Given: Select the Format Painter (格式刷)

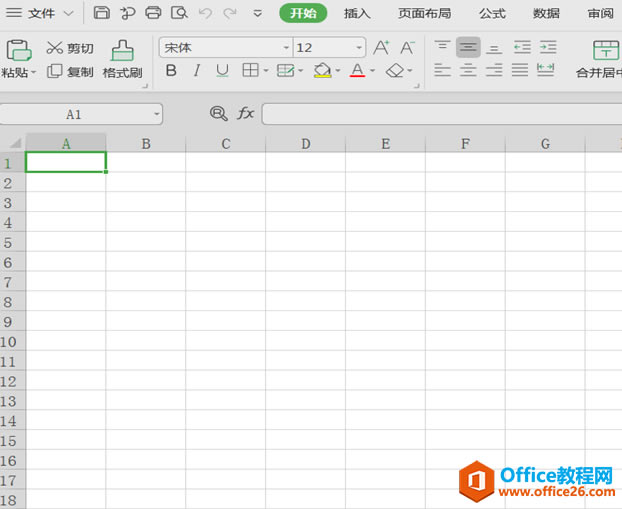Looking at the screenshot, I should [122, 59].
